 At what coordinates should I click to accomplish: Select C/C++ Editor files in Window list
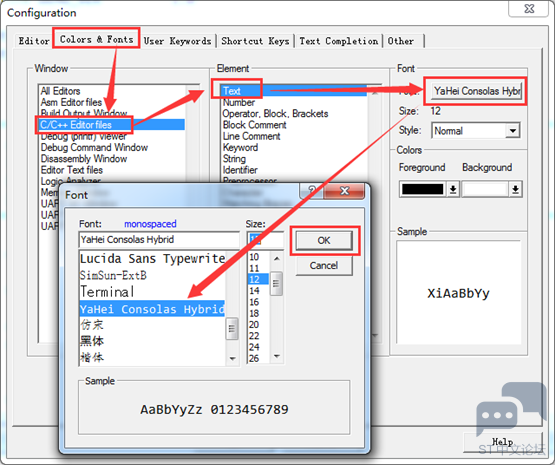click(112, 125)
